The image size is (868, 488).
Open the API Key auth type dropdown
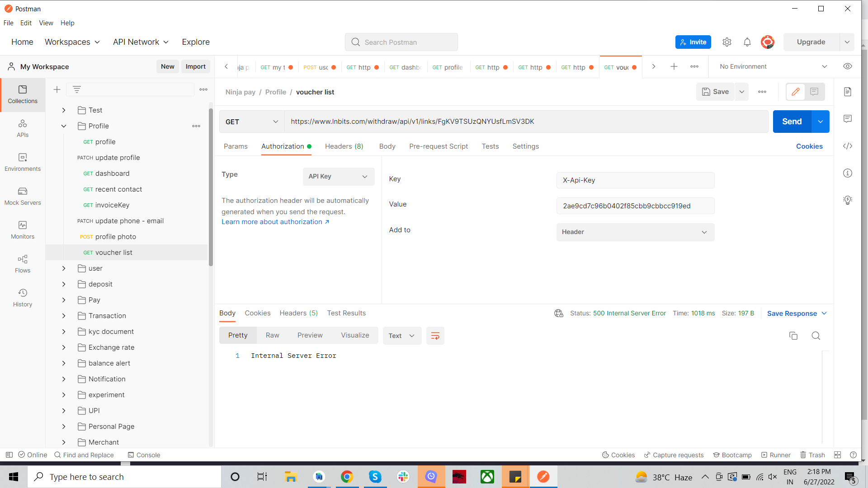[338, 177]
